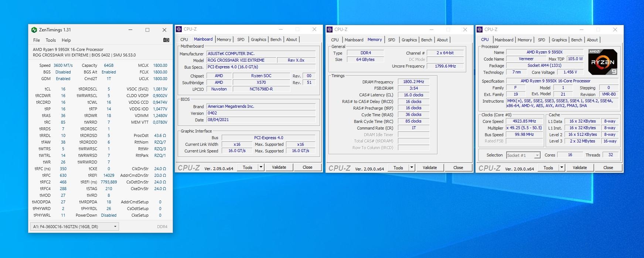Select CPU tab in Memory CPU-Z window
Image resolution: width=644 pixels, height=258 pixels.
pyautogui.click(x=335, y=40)
